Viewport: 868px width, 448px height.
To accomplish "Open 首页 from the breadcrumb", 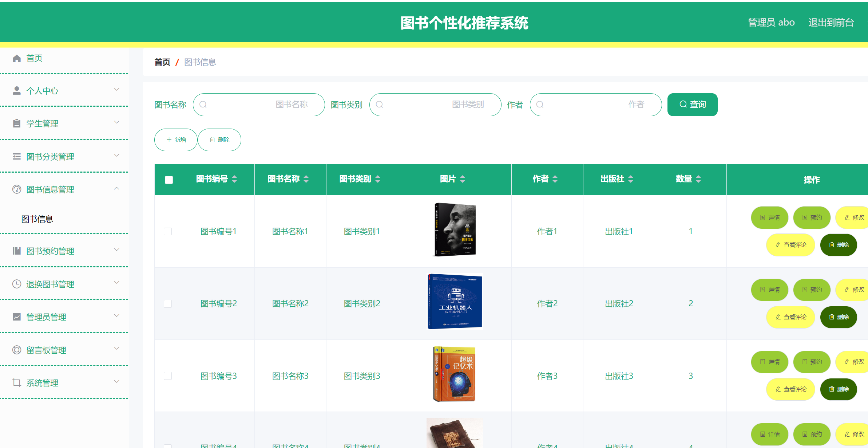I will (162, 62).
